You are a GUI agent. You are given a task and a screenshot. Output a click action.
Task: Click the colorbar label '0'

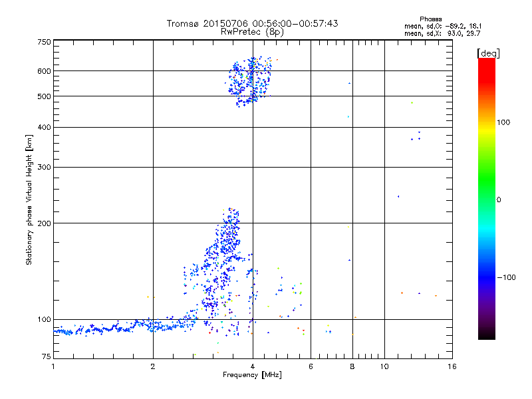click(x=499, y=199)
